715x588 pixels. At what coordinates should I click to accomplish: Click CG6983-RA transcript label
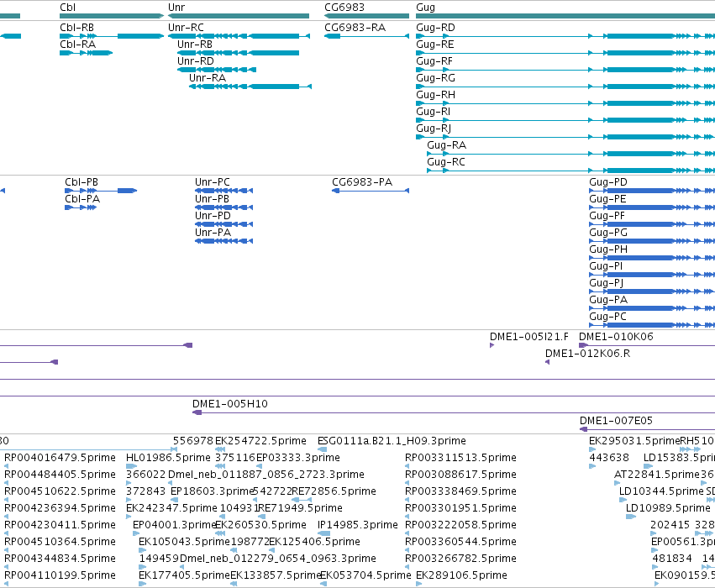point(355,28)
